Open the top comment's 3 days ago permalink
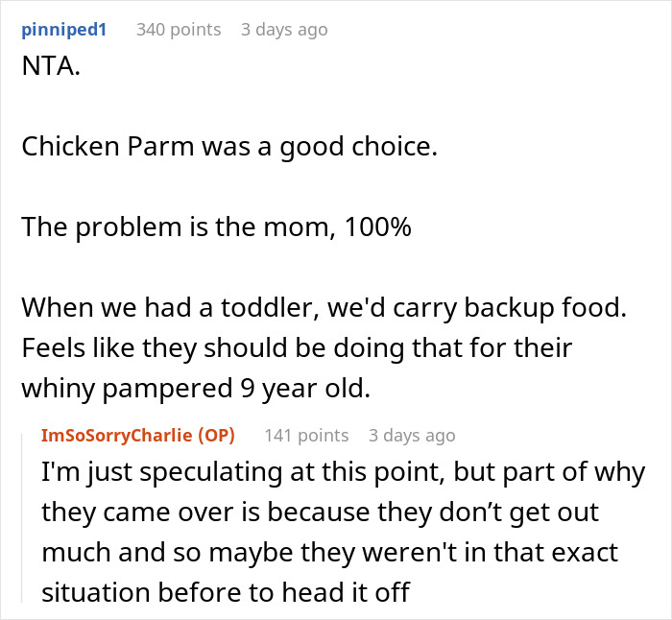Image resolution: width=672 pixels, height=620 pixels. click(284, 30)
